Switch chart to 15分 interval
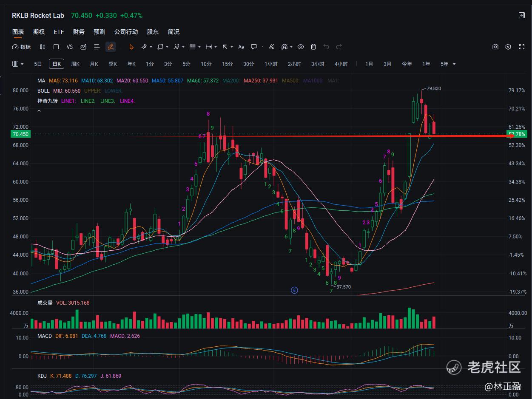The height and width of the screenshot is (399, 532). pos(227,64)
